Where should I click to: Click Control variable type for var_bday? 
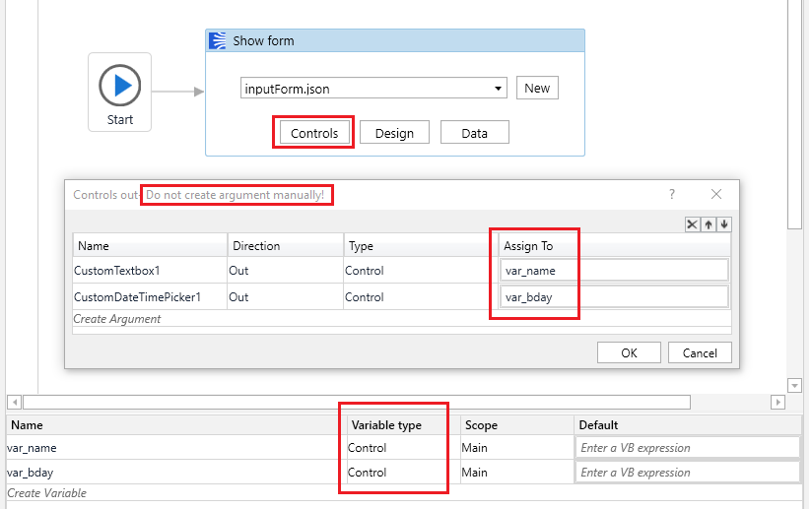point(403,473)
